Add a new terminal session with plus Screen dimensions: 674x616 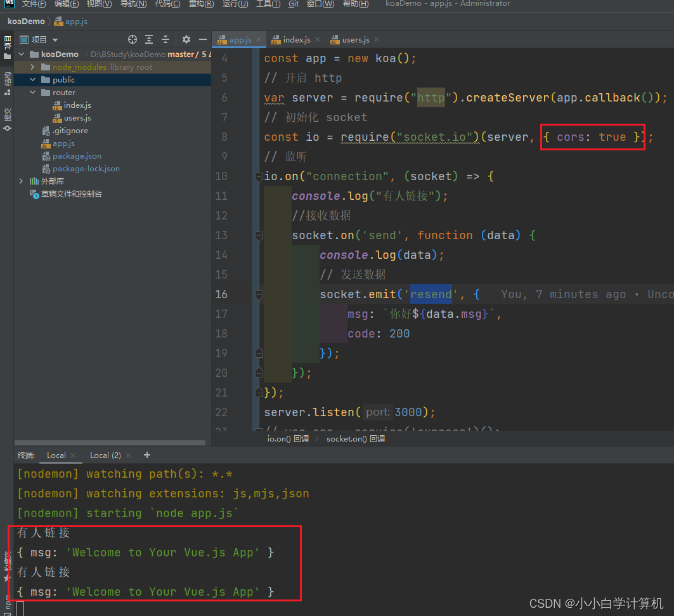pyautogui.click(x=147, y=455)
